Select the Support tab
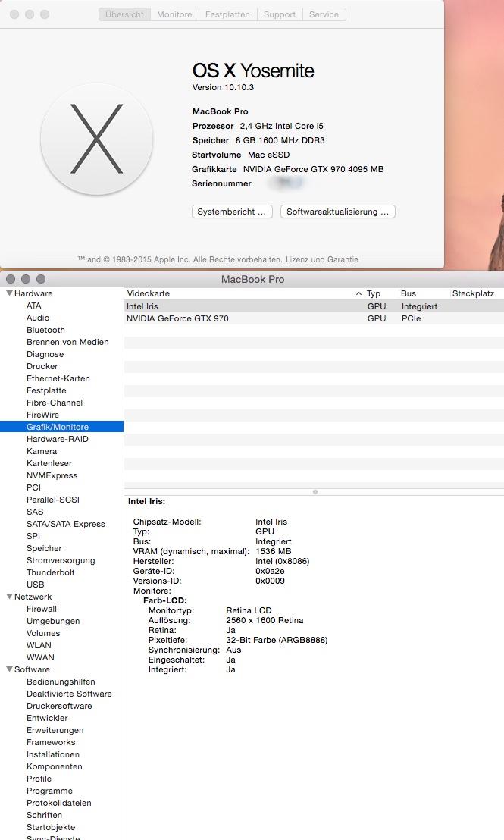This screenshot has height=840, width=504. click(x=280, y=14)
